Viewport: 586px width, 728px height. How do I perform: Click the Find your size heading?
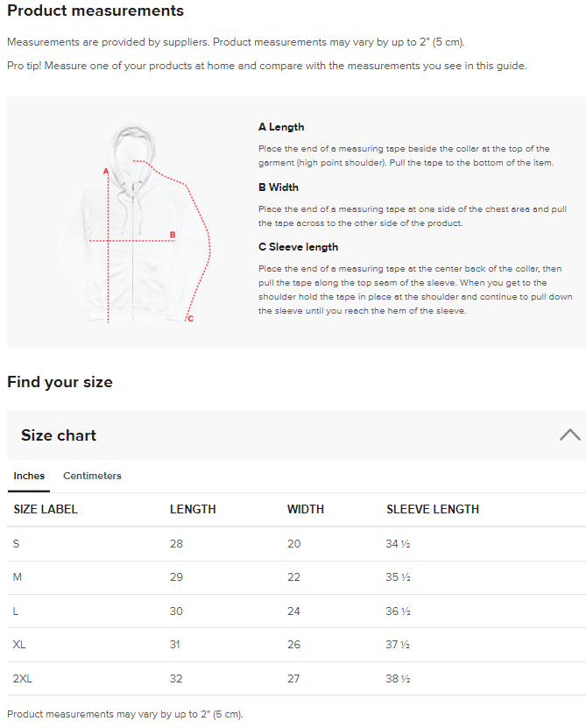pyautogui.click(x=60, y=382)
